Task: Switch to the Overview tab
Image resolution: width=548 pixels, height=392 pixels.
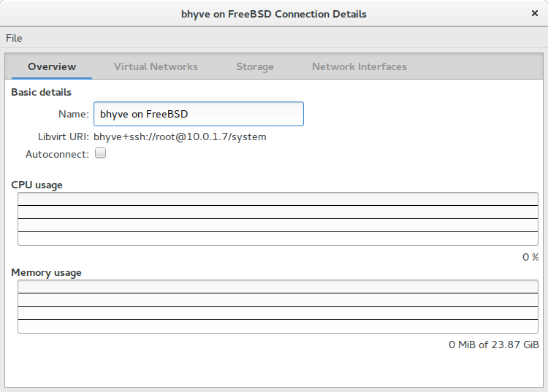Action: pyautogui.click(x=52, y=66)
